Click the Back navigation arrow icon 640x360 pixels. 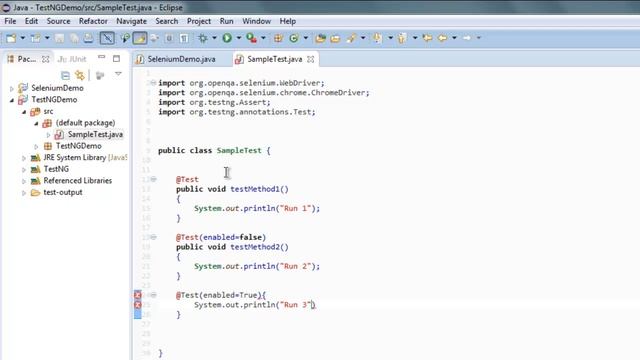pos(442,38)
